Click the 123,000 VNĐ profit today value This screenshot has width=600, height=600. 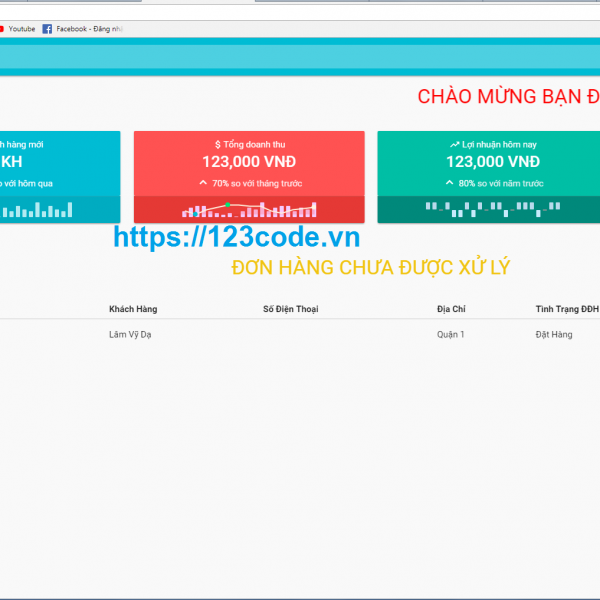(493, 162)
